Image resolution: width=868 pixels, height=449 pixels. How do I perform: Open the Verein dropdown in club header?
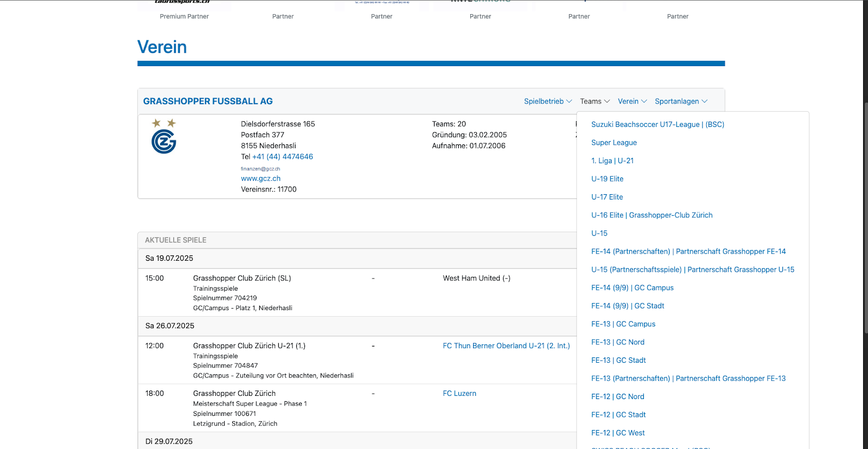[x=633, y=101]
